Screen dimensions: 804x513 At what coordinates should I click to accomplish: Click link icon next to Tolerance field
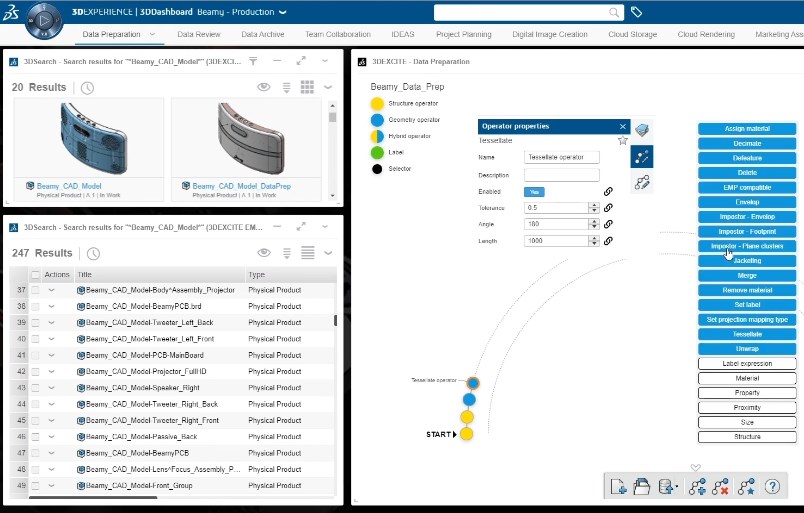point(608,208)
